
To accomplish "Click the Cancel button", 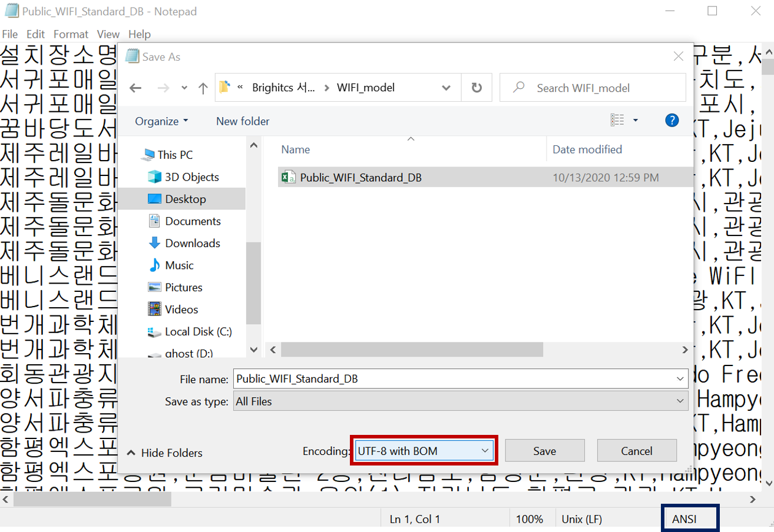I will [637, 451].
